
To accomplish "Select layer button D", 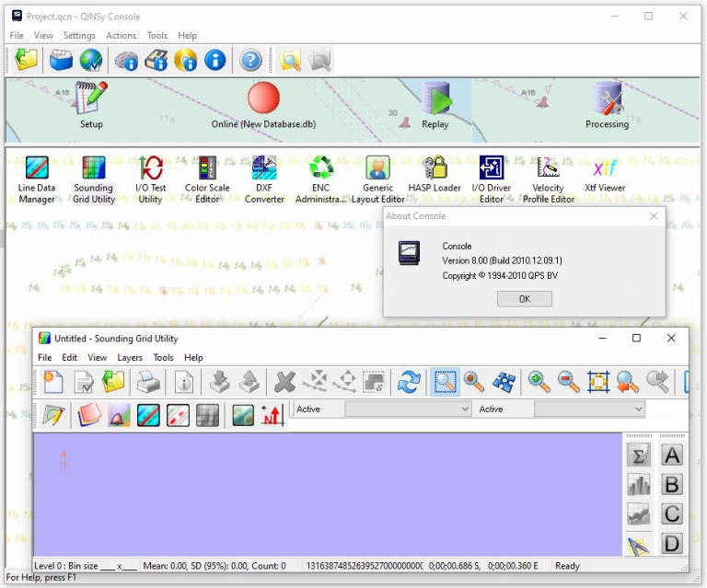I will [672, 544].
